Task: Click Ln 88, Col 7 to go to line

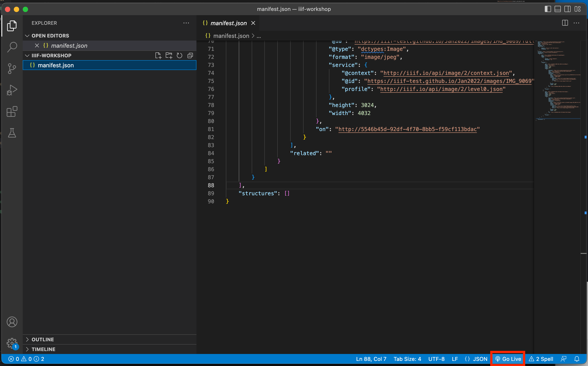Action: (x=371, y=359)
